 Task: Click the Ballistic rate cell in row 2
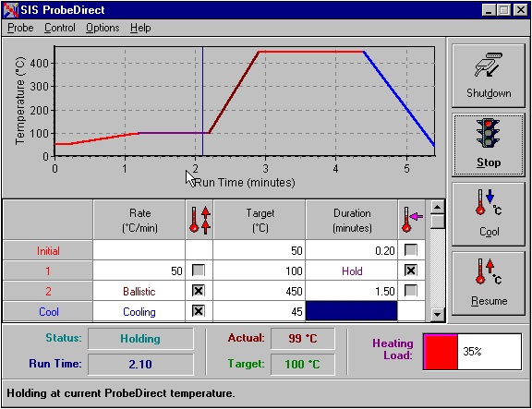[x=139, y=291]
